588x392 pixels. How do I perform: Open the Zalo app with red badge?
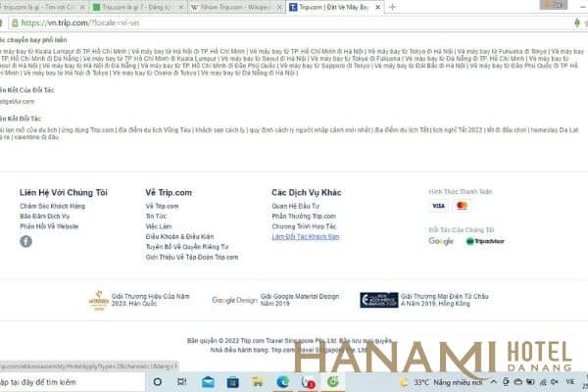coord(308,382)
